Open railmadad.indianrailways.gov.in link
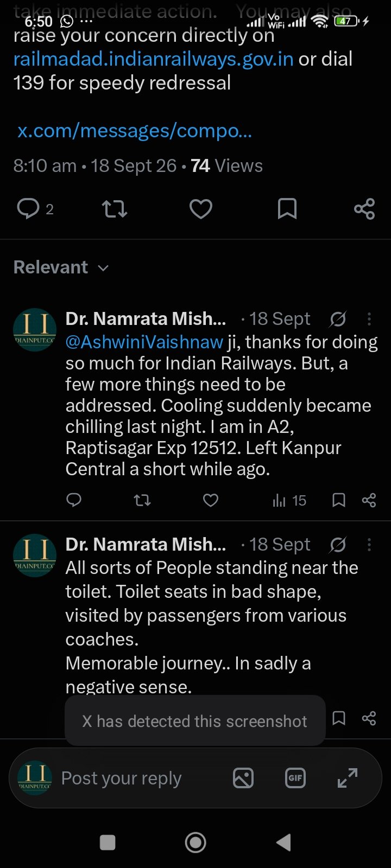The height and width of the screenshot is (868, 391). (154, 59)
